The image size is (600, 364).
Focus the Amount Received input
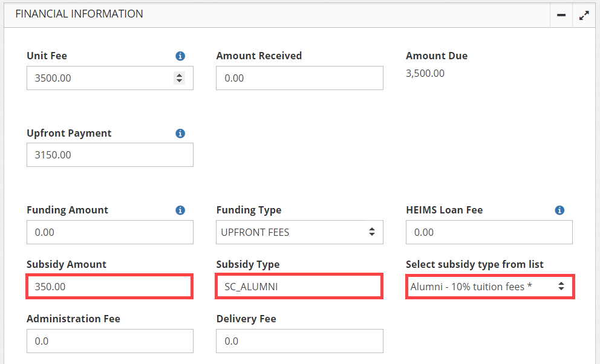(x=299, y=78)
